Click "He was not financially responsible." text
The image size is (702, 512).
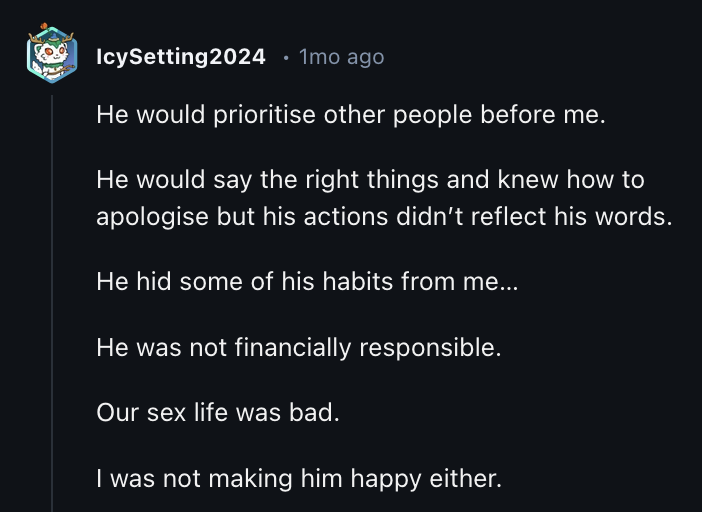[298, 347]
